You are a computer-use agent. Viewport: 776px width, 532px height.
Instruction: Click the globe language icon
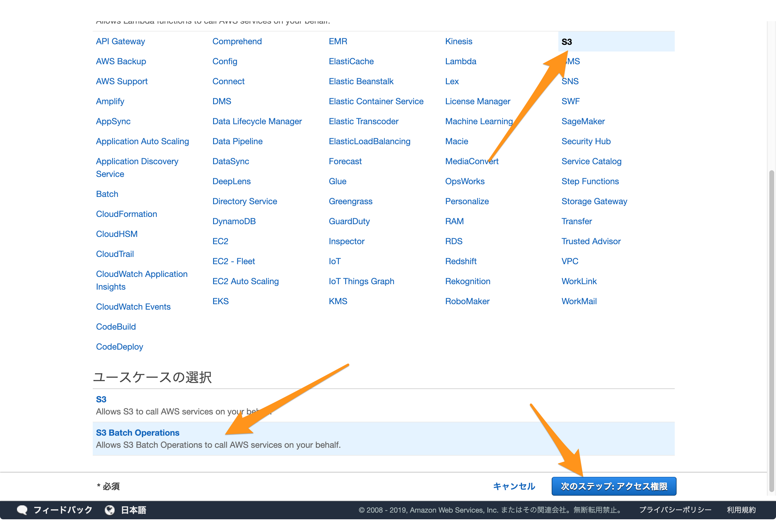(109, 510)
